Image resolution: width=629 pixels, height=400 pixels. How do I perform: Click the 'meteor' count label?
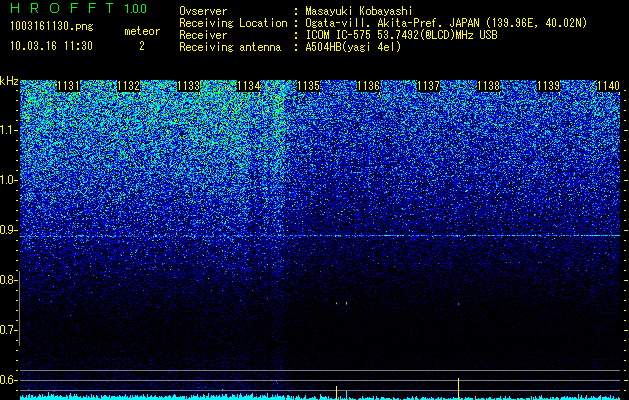[x=142, y=31]
